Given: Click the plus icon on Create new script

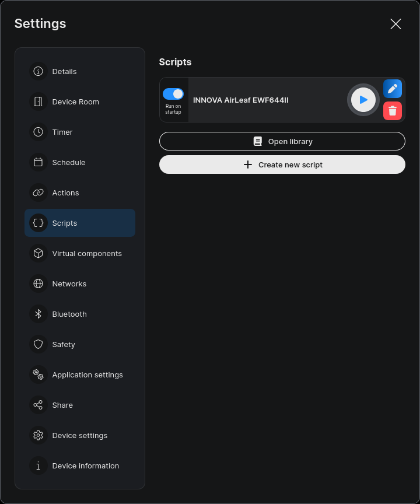Looking at the screenshot, I should coord(248,164).
